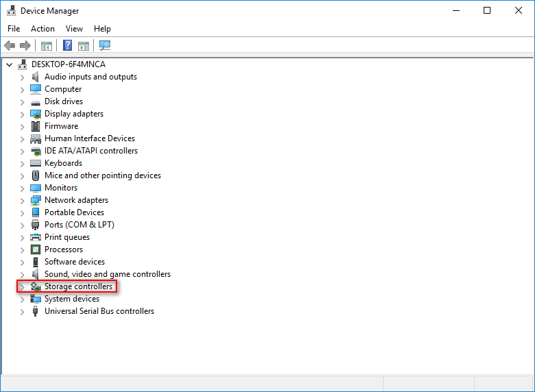Screen dimensions: 535x392
Task: Minimize the Device Manager window
Action: 456,10
